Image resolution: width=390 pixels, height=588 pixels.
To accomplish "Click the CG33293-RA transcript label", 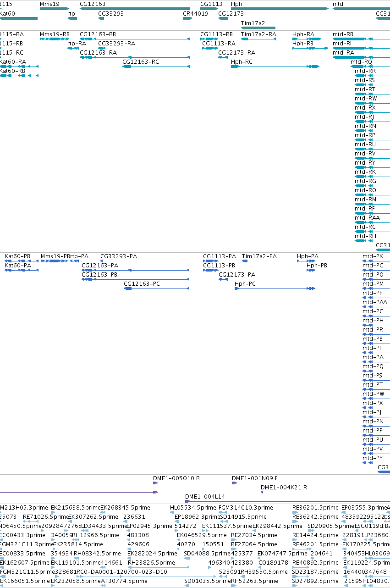I will pyautogui.click(x=117, y=44).
